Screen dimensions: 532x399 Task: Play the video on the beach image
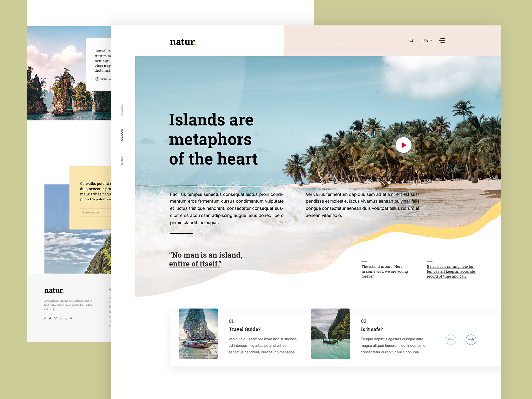coord(404,145)
